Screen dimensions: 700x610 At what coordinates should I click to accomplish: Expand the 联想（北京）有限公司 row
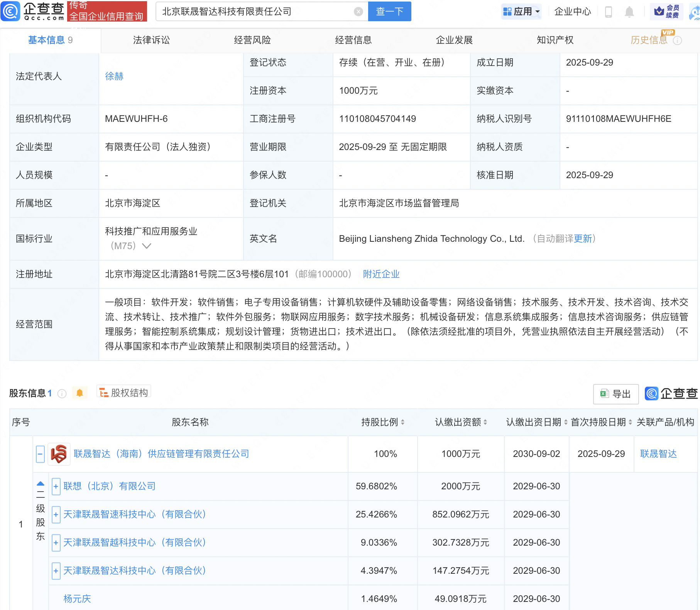tap(56, 486)
